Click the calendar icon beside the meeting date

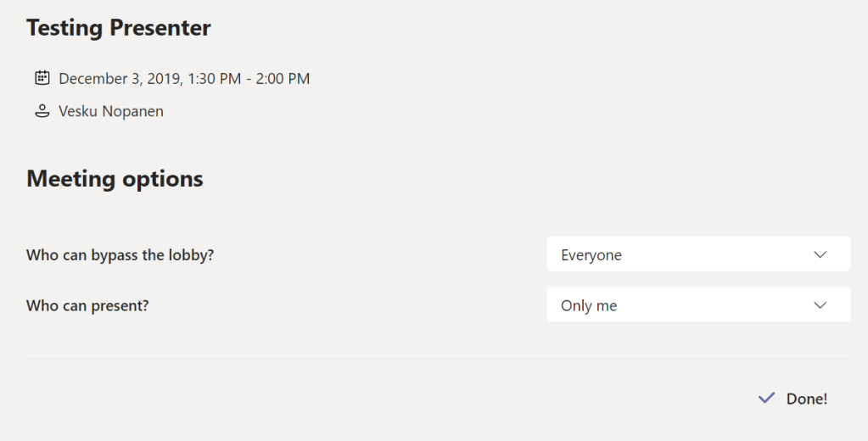pos(42,79)
